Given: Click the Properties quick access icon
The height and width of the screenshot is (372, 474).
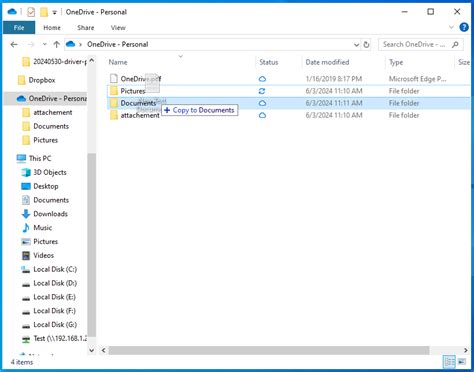Looking at the screenshot, I should tap(31, 12).
